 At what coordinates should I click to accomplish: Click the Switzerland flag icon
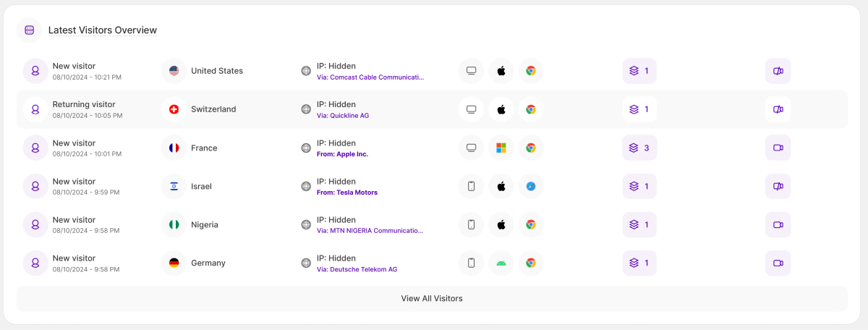[x=174, y=109]
